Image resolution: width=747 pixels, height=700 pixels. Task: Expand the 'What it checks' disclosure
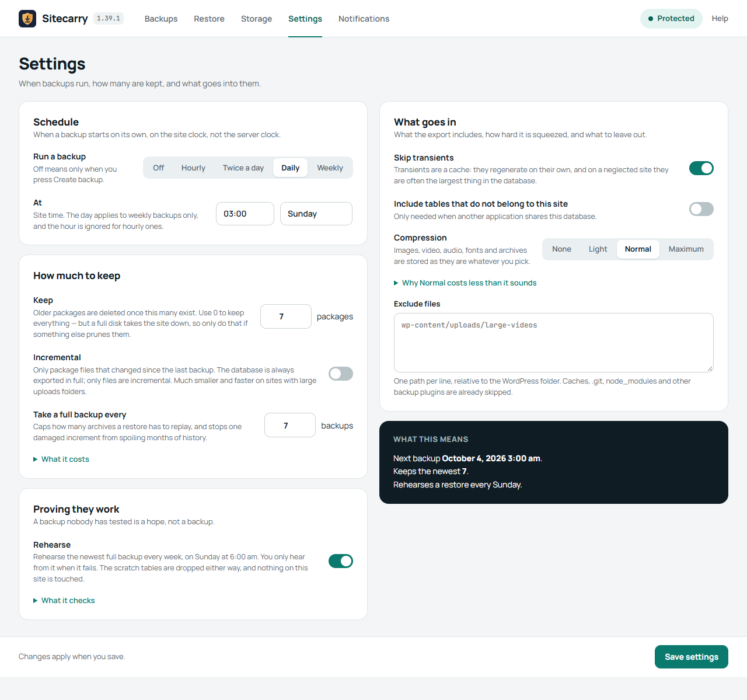point(64,601)
